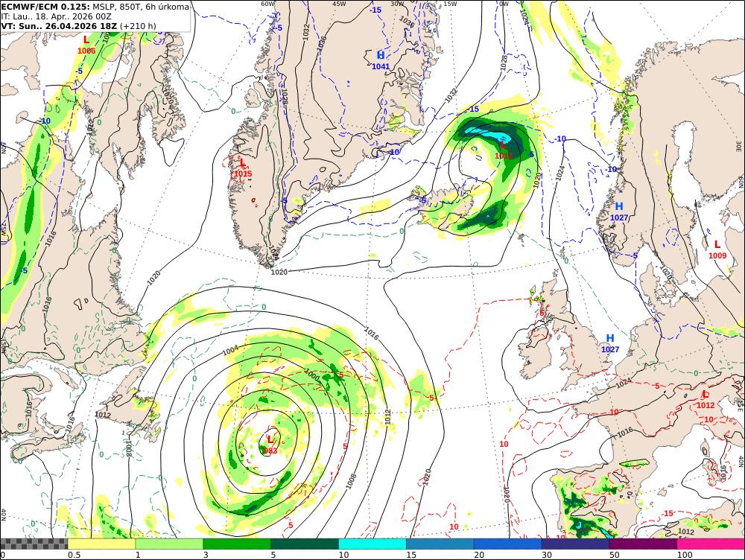Image resolution: width=745 pixels, height=560 pixels.
Task: Click the 1020 label below Greenland's southern tip
Action: [279, 272]
